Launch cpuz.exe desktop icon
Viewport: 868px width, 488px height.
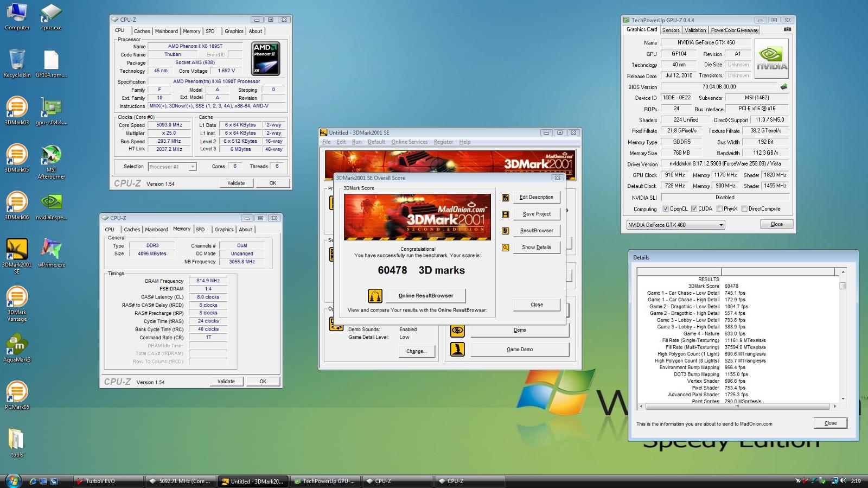point(52,17)
